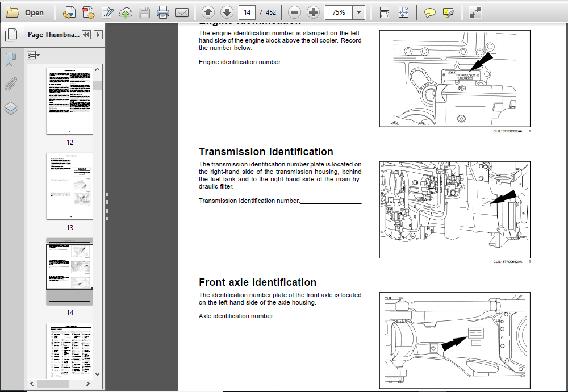Click transmission housing illustration figure
Screen dimensions: 568x392
(x=455, y=210)
